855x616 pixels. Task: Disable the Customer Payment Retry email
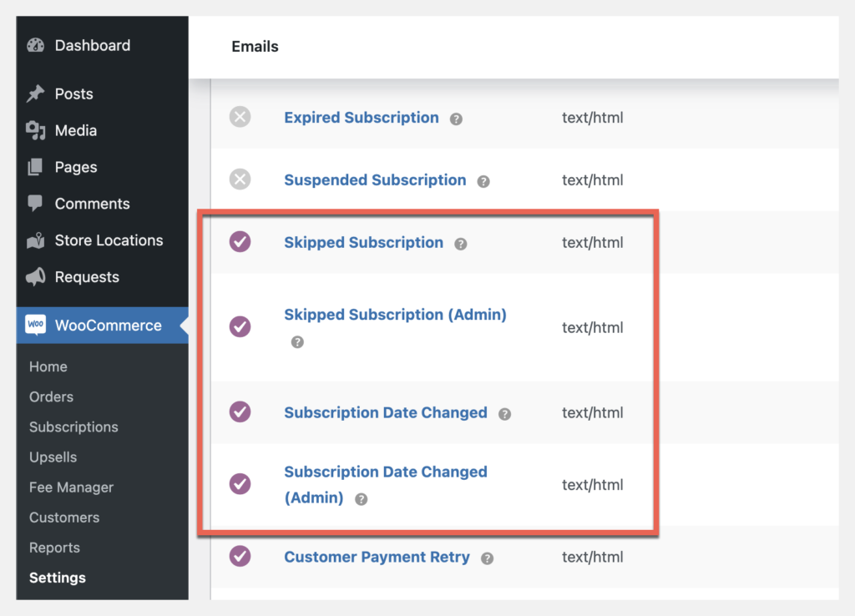[240, 557]
